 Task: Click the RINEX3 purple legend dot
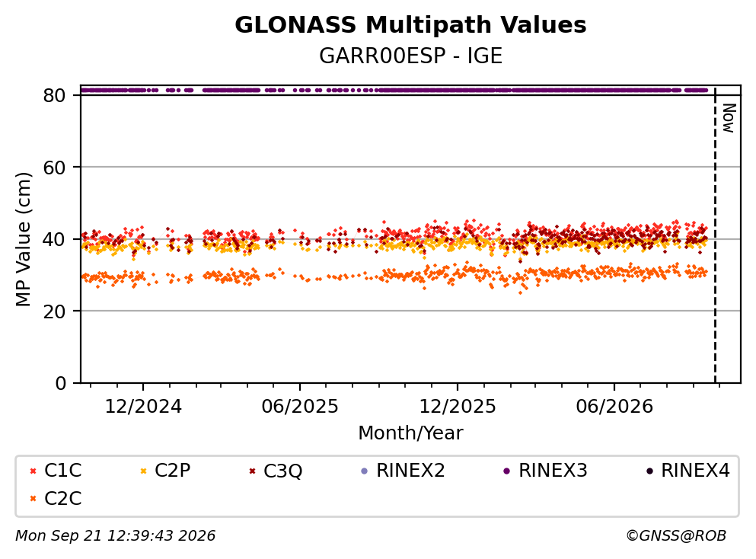tap(506, 471)
